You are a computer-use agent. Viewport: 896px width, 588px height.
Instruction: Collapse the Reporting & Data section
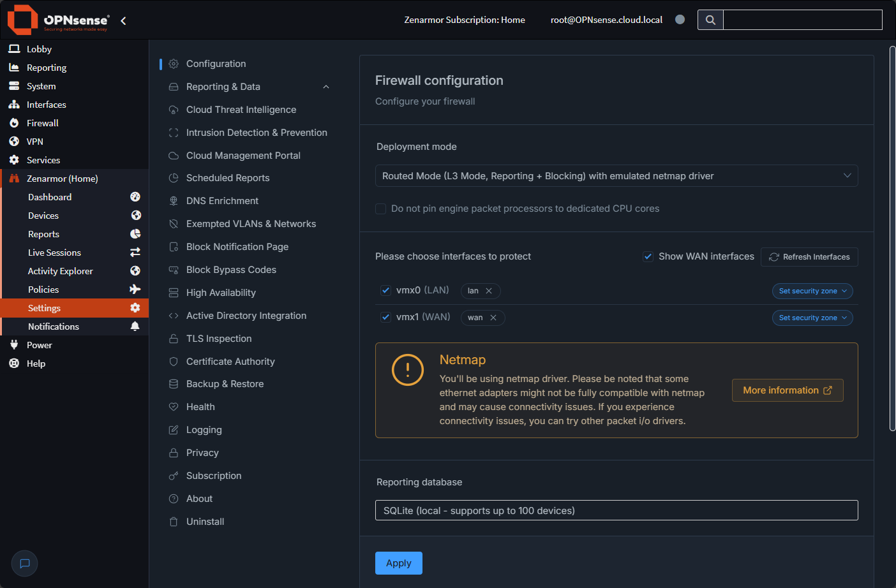pyautogui.click(x=325, y=86)
